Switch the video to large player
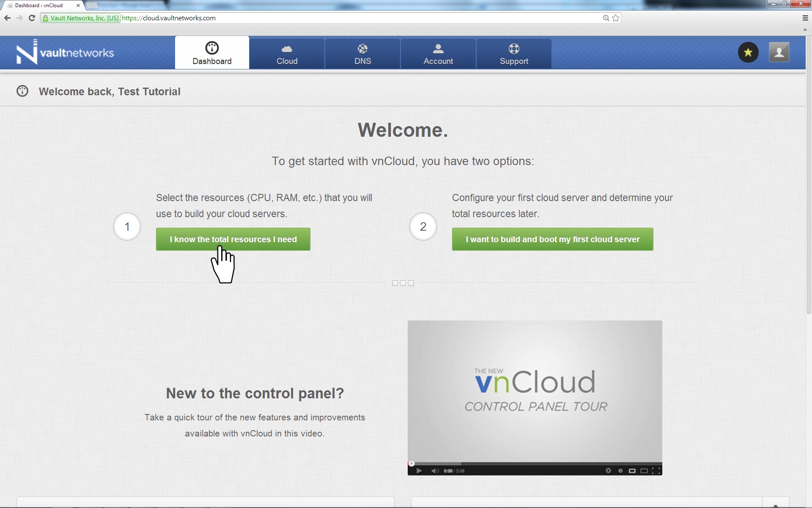812x508 pixels. (x=644, y=471)
